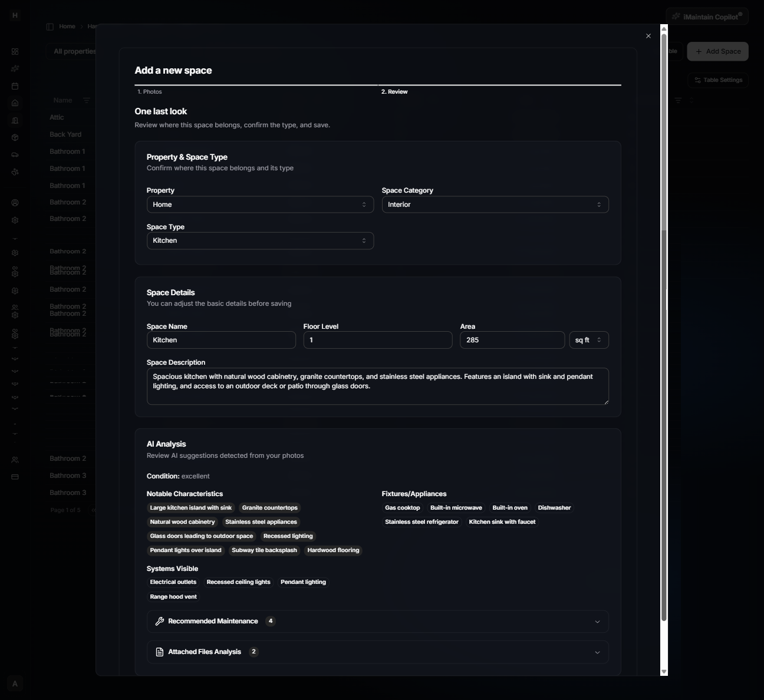Select the Review step tab
This screenshot has width=764, height=700.
click(395, 92)
